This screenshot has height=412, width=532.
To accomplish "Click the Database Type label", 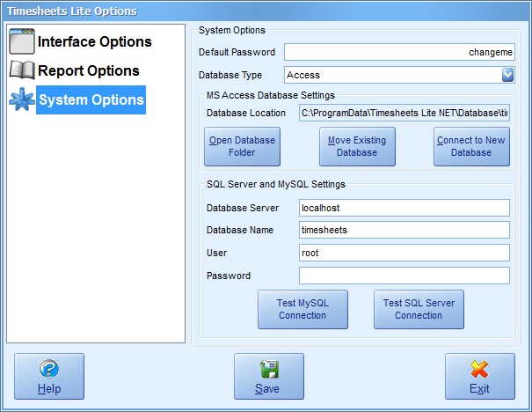I will point(230,75).
